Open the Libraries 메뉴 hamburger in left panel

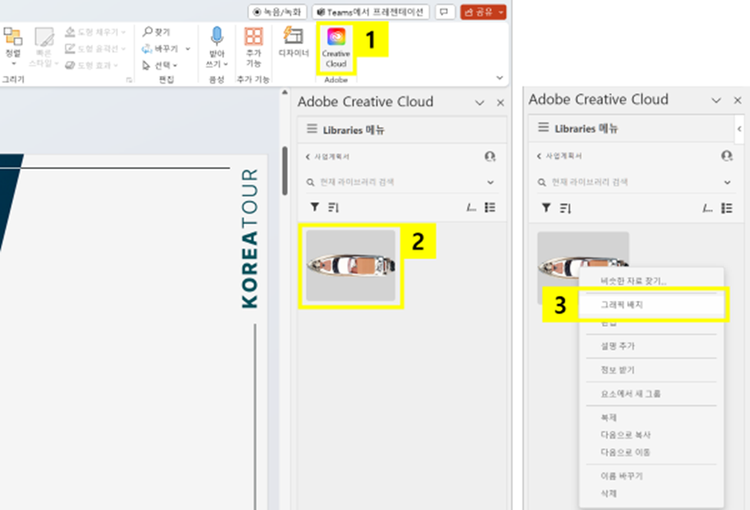[312, 129]
